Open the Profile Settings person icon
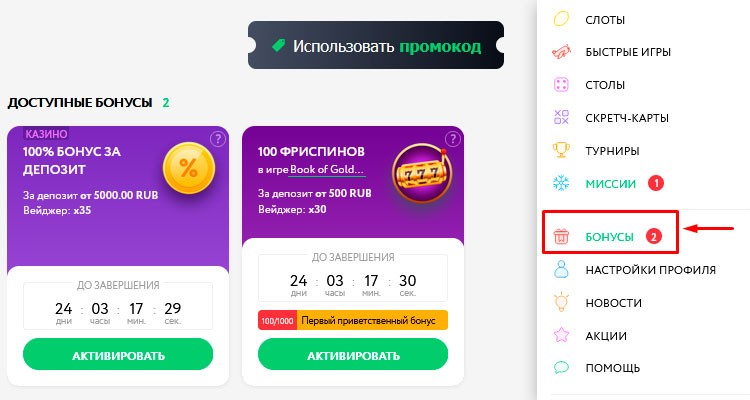This screenshot has width=750, height=400. 562,269
